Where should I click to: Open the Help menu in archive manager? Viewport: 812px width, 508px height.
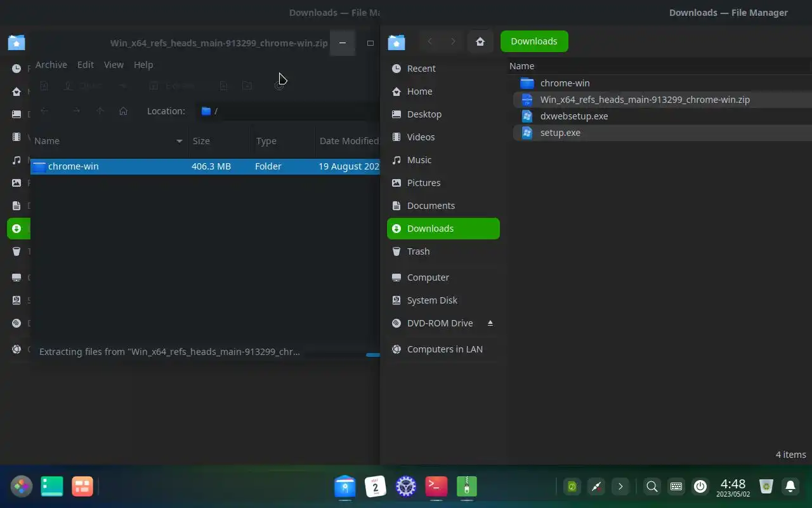pos(143,65)
